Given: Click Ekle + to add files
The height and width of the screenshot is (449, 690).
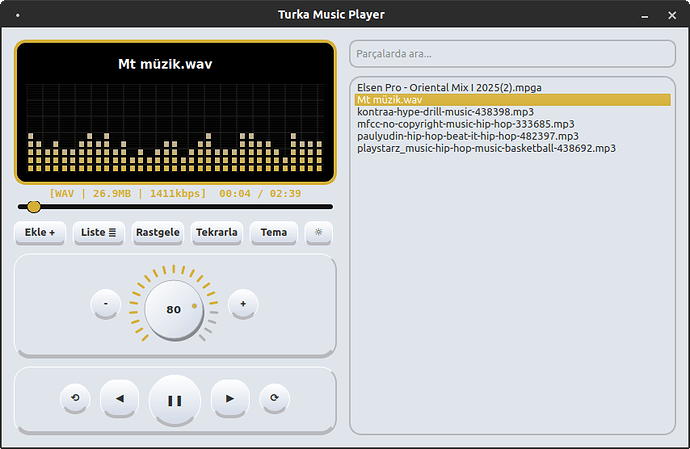Looking at the screenshot, I should pyautogui.click(x=40, y=232).
